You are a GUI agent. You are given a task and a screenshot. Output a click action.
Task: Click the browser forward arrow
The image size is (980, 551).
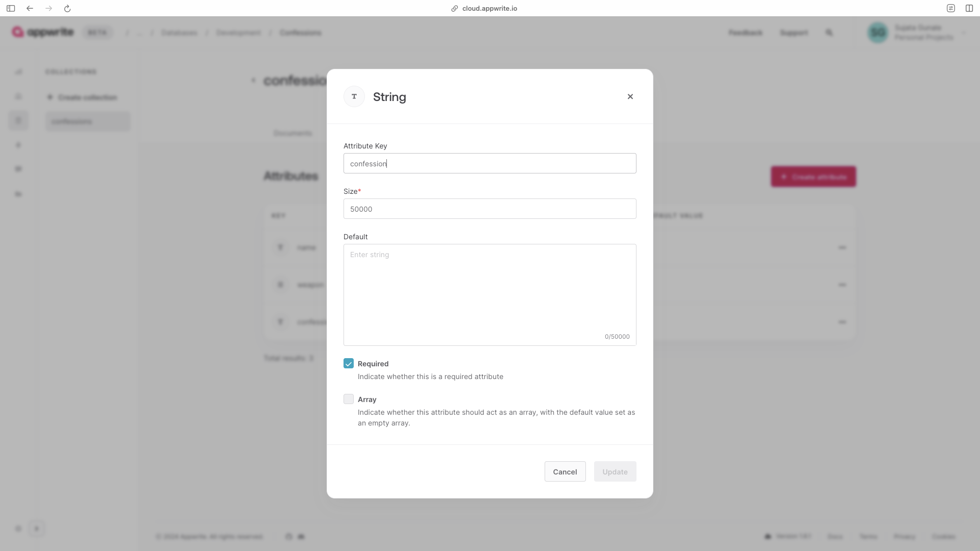(x=48, y=8)
